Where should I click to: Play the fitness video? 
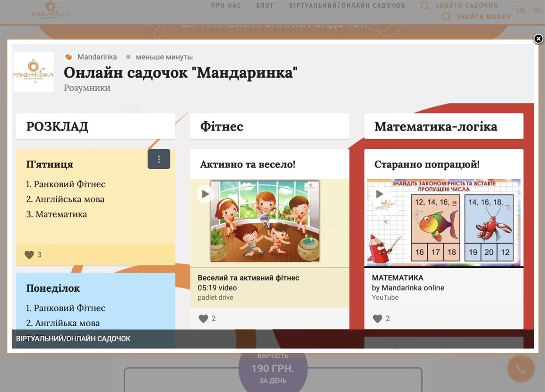coord(205,194)
